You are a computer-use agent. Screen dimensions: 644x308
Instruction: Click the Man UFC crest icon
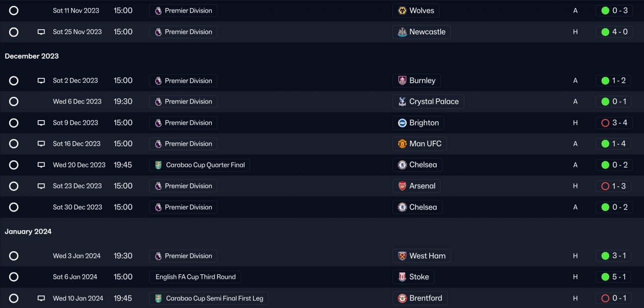(402, 144)
